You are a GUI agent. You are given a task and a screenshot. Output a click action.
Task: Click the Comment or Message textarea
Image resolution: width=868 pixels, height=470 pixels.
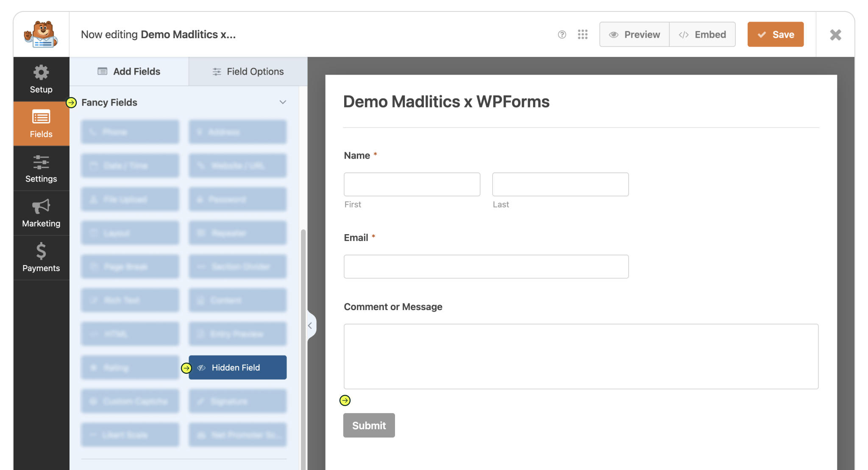[x=581, y=356]
